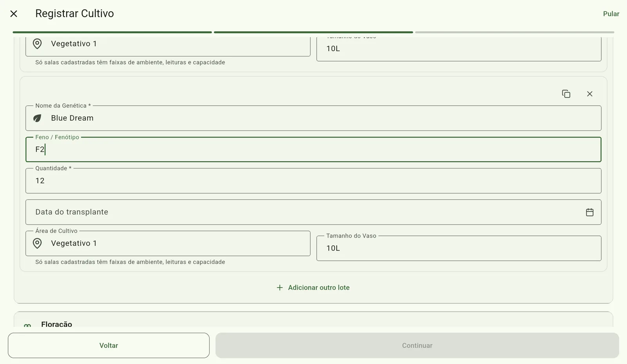The width and height of the screenshot is (627, 364).
Task: Add another batch via Adicionar outro lote
Action: pos(313,288)
